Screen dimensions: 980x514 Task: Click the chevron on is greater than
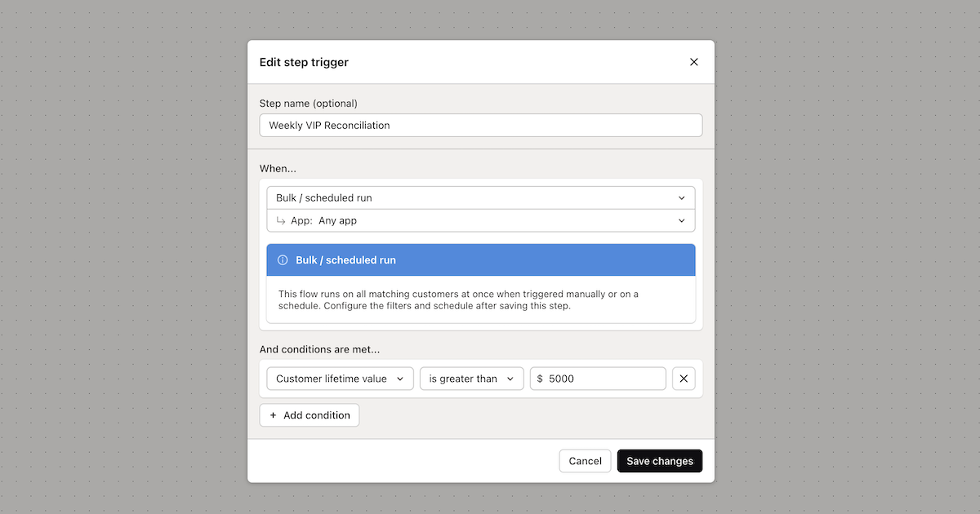[x=510, y=378]
